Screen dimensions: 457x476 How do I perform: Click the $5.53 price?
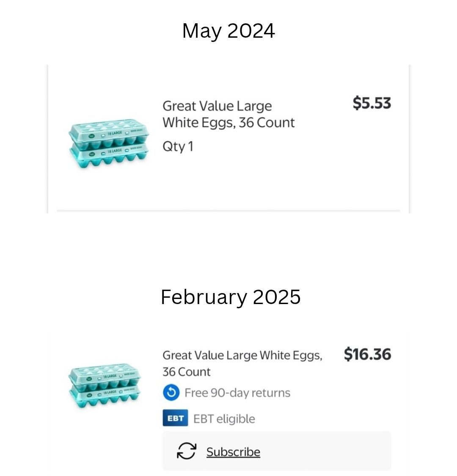point(372,103)
